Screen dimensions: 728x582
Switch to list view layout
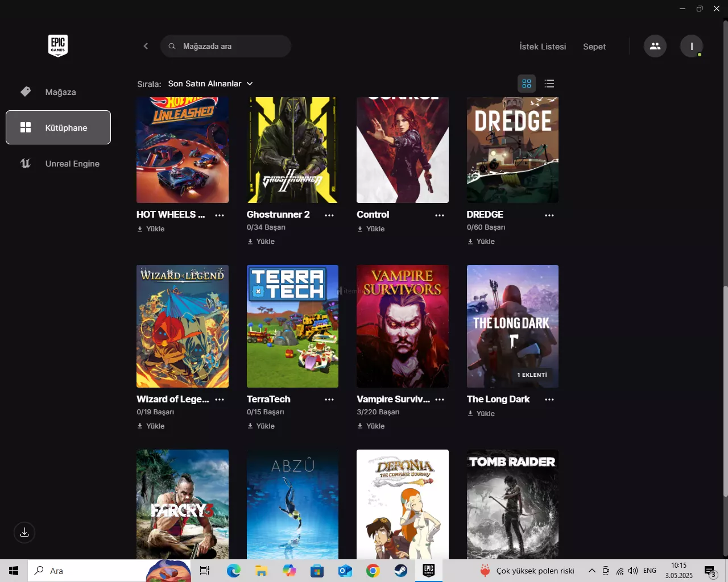click(549, 84)
